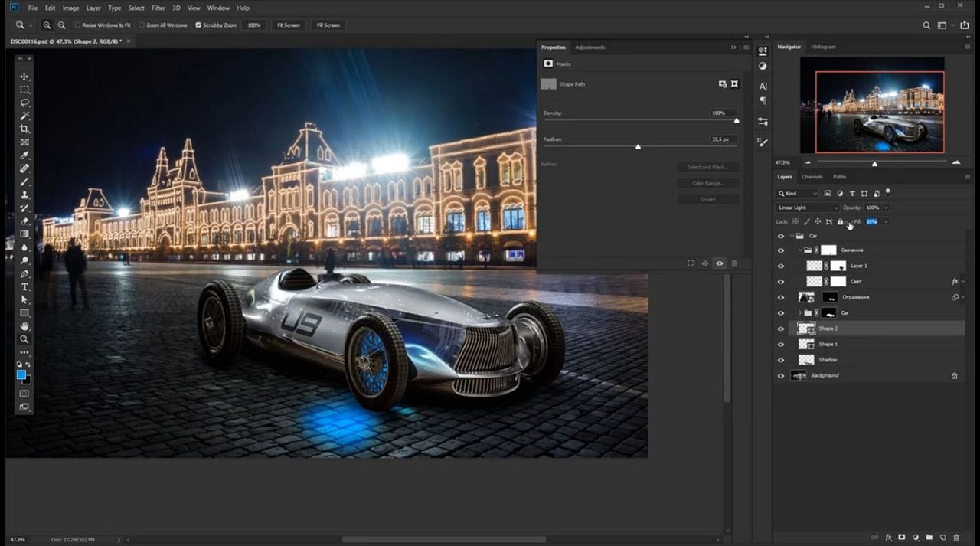
Task: Select the Move tool
Action: (x=24, y=77)
